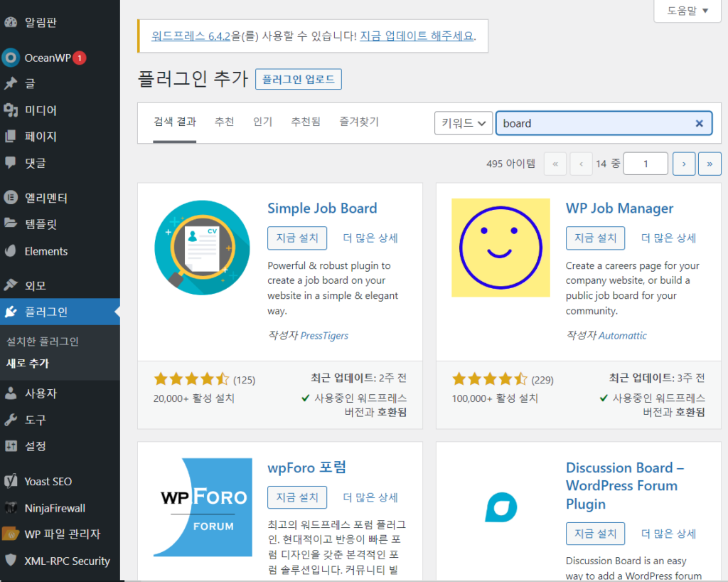Click the WP Job Manager star rating
This screenshot has width=728, height=582.
tap(489, 379)
